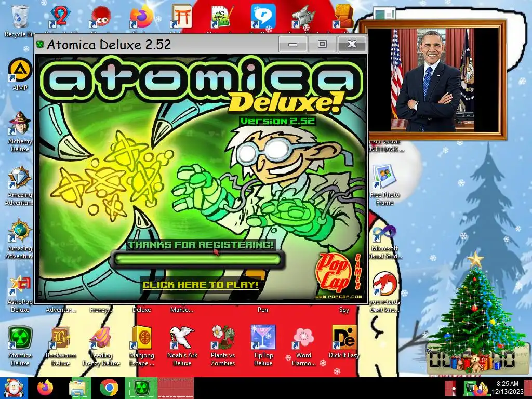Select the Microsoft Visual Studio shortcut

click(x=384, y=241)
